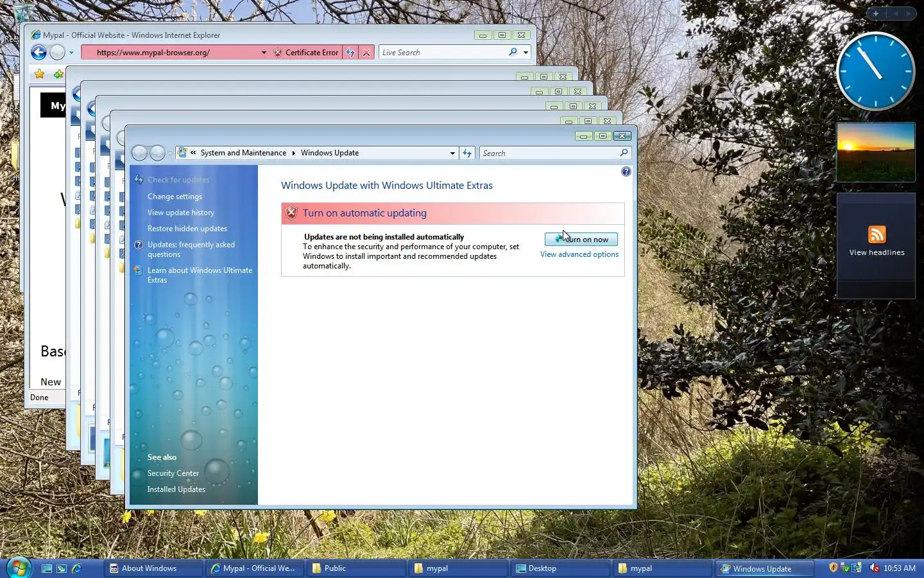The image size is (924, 578).
Task: Click the sidebar Clock gadget
Action: [x=875, y=71]
